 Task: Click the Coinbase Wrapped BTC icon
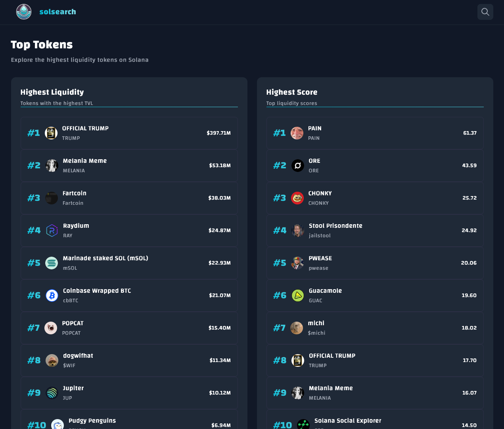click(x=52, y=296)
